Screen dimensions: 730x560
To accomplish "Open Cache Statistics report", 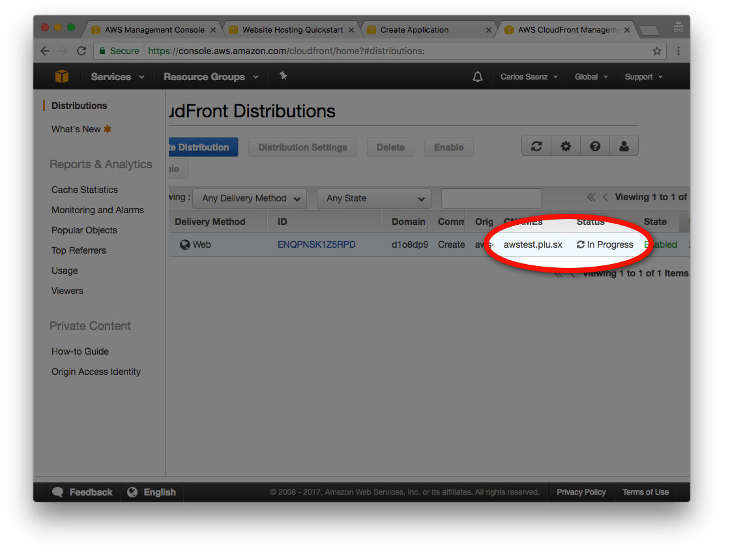I will tap(84, 190).
